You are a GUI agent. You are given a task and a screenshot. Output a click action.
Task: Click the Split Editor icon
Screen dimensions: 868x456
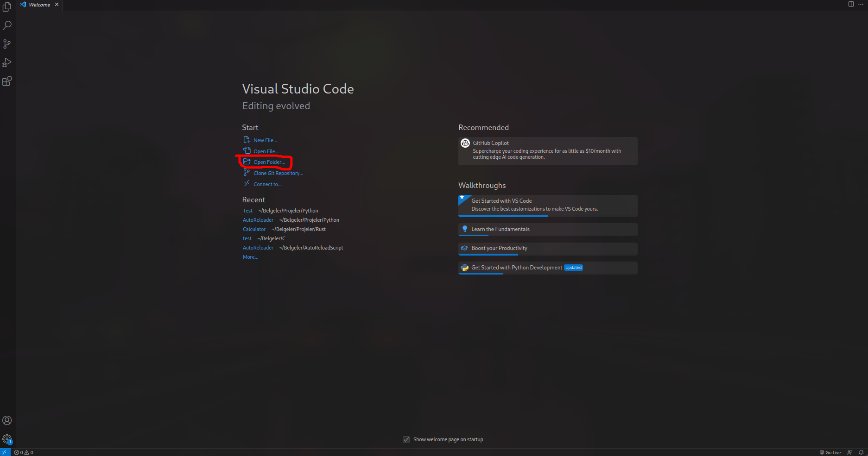coord(851,4)
